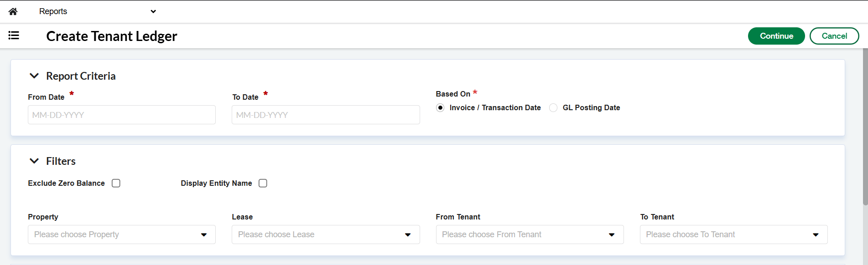
Task: Click the Reports menu label
Action: pyautogui.click(x=53, y=11)
